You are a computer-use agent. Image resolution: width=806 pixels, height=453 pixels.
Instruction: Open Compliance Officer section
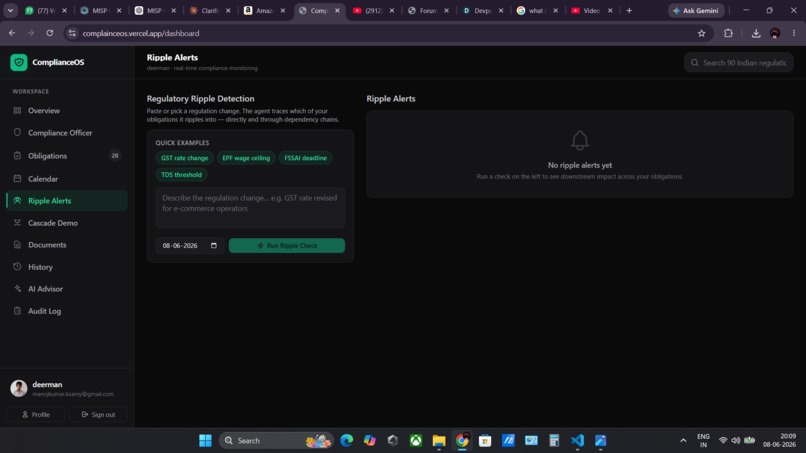pyautogui.click(x=67, y=133)
